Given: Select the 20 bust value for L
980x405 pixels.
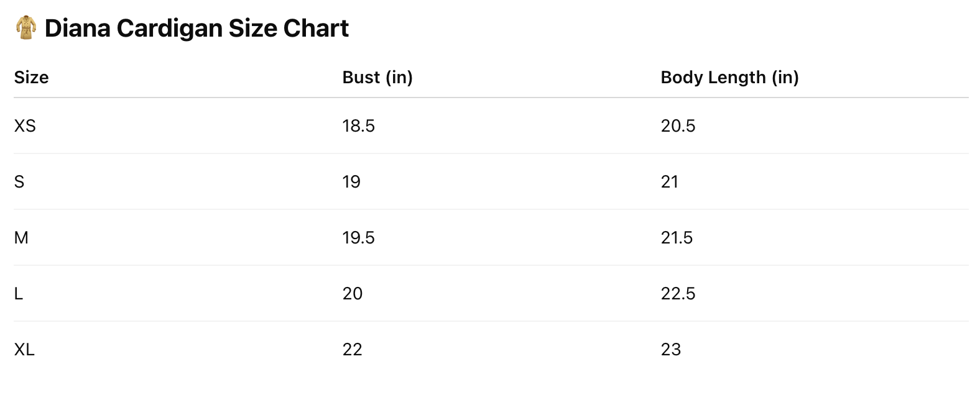Looking at the screenshot, I should pos(353,294).
